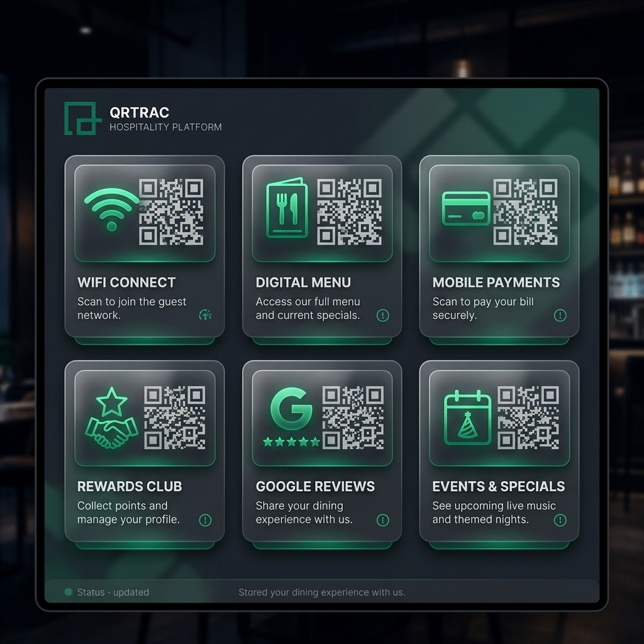Click the green status dot in footer

point(69,592)
